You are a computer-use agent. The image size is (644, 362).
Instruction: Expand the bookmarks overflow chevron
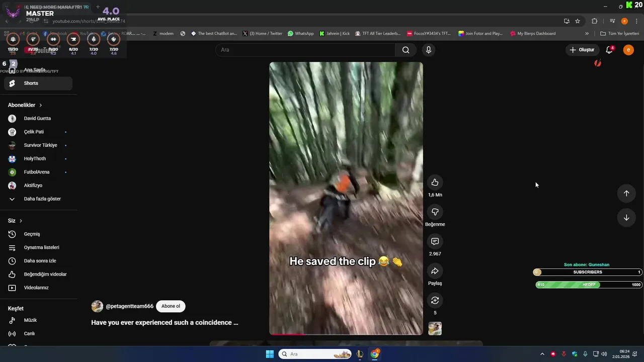[x=587, y=34]
